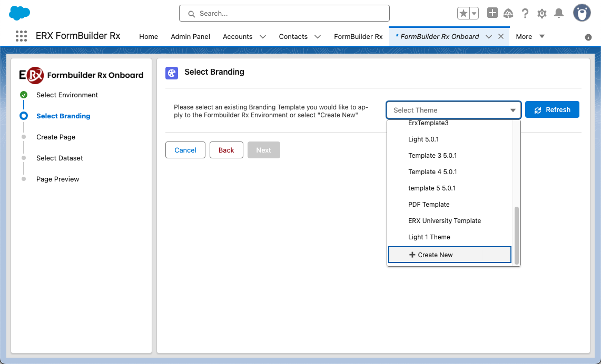Select the ERX University Template option
The height and width of the screenshot is (364, 601).
[445, 221]
